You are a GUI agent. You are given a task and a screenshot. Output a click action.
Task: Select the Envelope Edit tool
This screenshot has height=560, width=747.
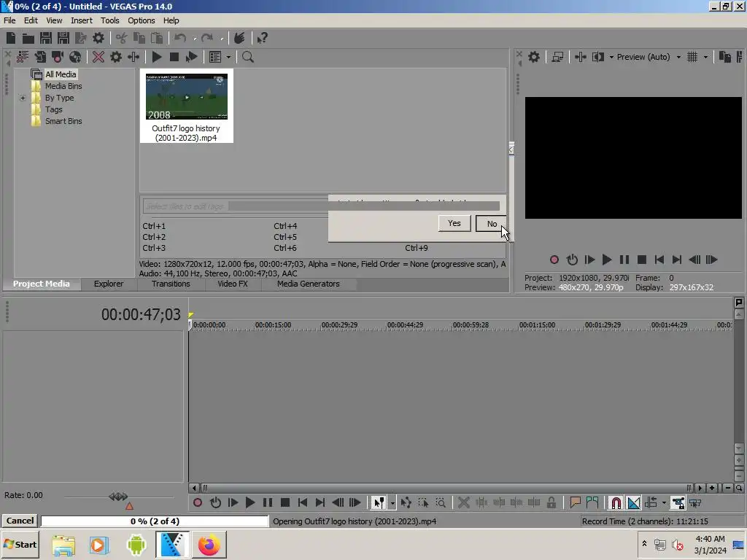coord(406,502)
